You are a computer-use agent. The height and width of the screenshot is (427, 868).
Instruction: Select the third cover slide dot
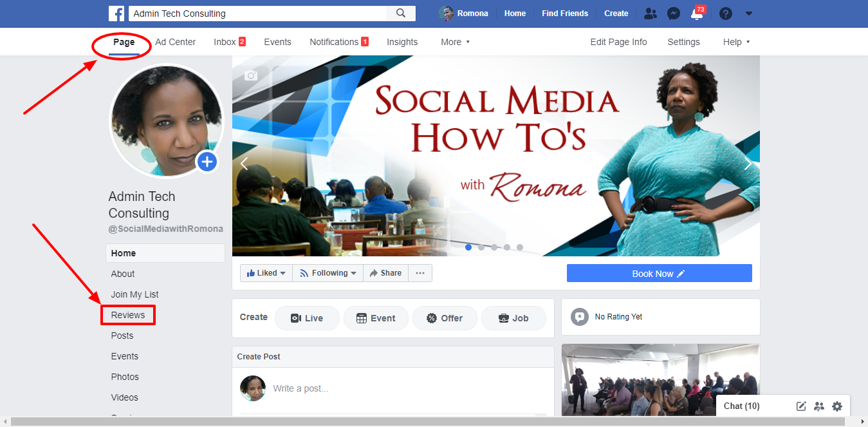494,247
